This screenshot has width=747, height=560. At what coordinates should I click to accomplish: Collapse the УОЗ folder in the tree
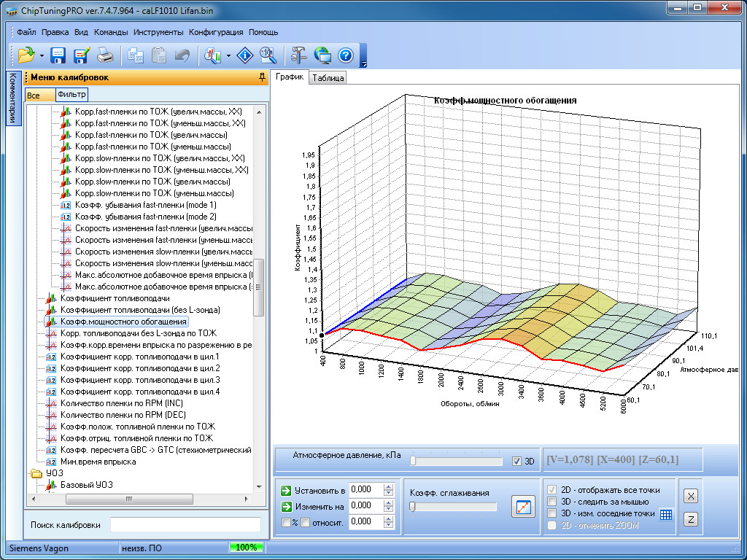click(36, 473)
